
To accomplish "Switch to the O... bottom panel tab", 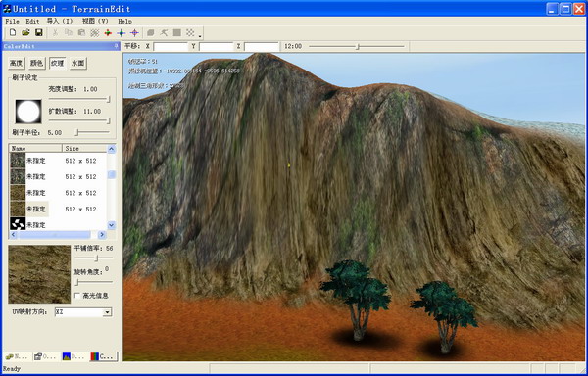I will coord(45,356).
